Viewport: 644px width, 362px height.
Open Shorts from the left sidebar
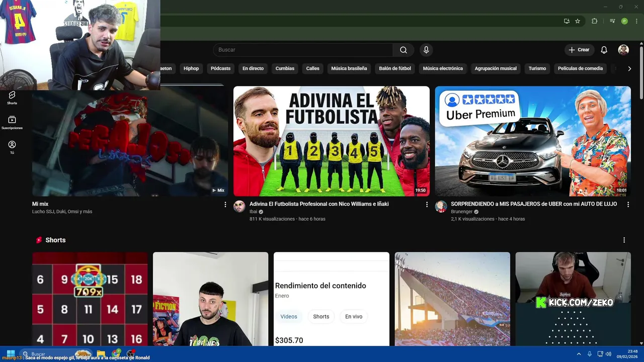coord(12,98)
